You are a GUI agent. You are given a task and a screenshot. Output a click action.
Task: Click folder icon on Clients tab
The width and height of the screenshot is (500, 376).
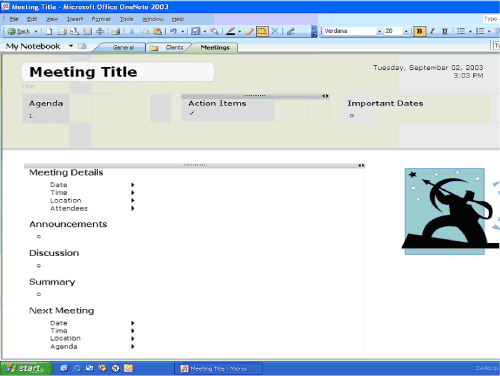(x=154, y=48)
